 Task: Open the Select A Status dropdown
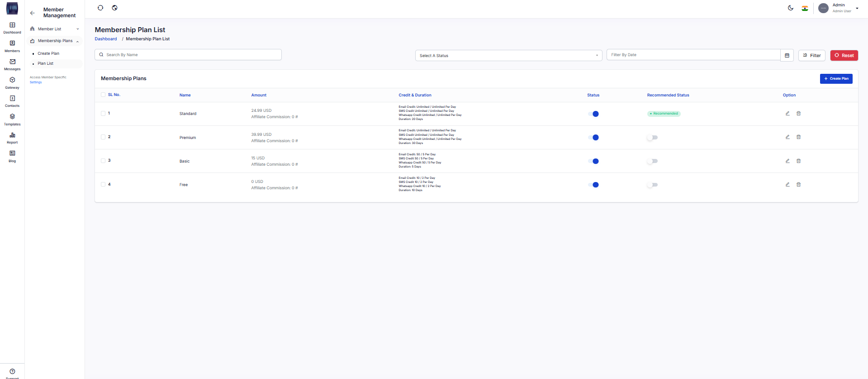point(508,56)
